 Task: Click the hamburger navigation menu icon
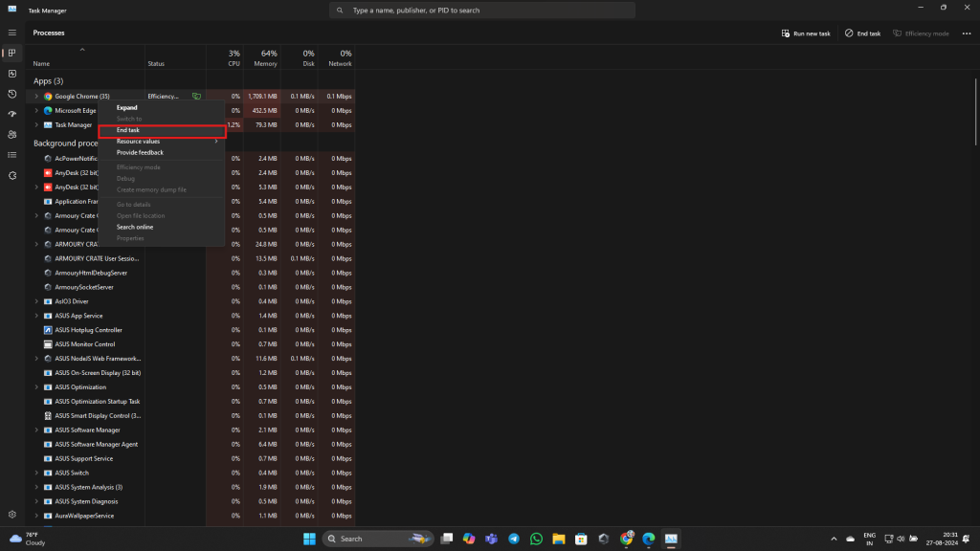pyautogui.click(x=12, y=33)
